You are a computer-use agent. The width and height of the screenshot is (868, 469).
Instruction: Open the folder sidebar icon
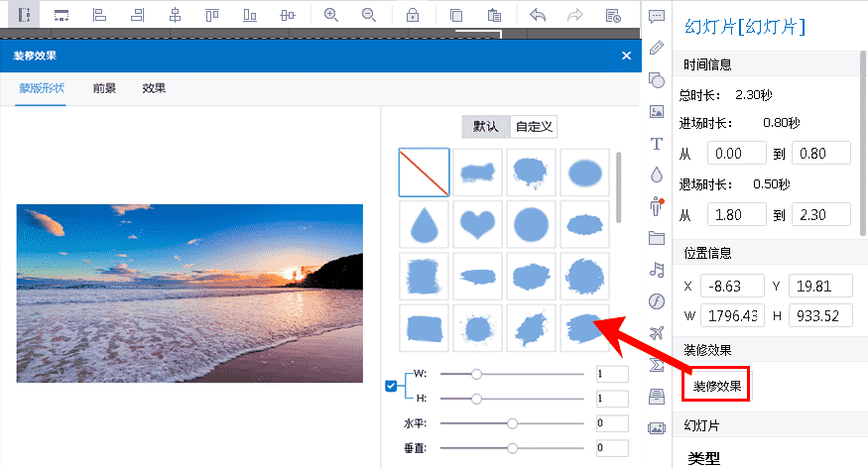tap(657, 238)
